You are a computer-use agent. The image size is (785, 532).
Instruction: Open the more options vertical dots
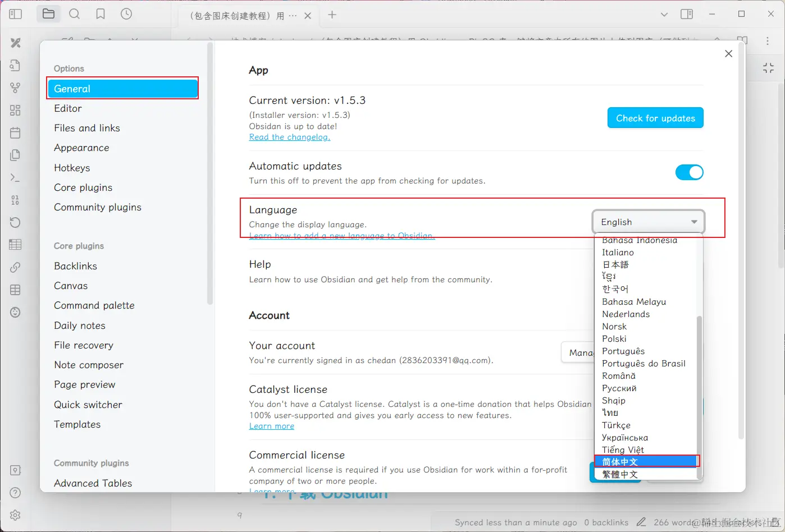tap(767, 40)
